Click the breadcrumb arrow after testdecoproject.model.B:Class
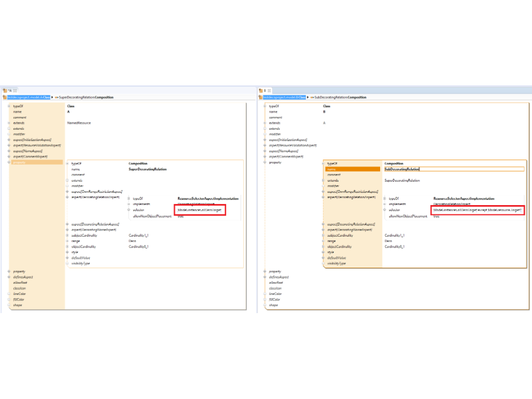Viewport: 532px width, 399px height. click(308, 98)
